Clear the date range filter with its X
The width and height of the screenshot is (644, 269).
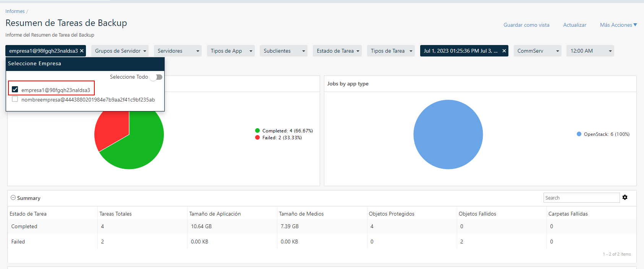pyautogui.click(x=504, y=51)
